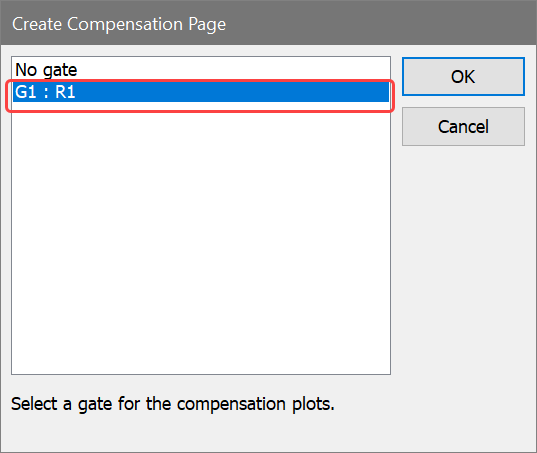
Task: Click the "G1" text in the list
Action: 26,92
